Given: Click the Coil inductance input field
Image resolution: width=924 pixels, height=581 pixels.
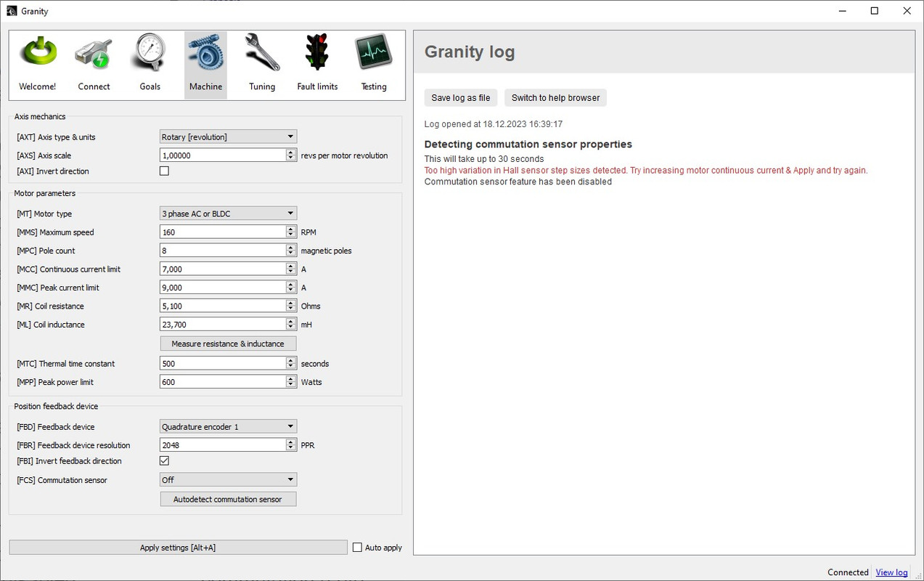Looking at the screenshot, I should pos(223,325).
